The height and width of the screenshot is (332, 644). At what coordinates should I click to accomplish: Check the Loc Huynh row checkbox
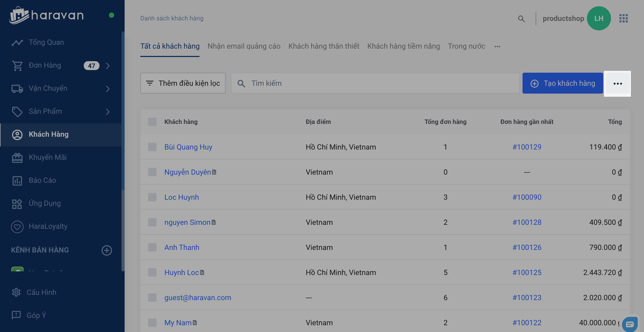(x=152, y=197)
